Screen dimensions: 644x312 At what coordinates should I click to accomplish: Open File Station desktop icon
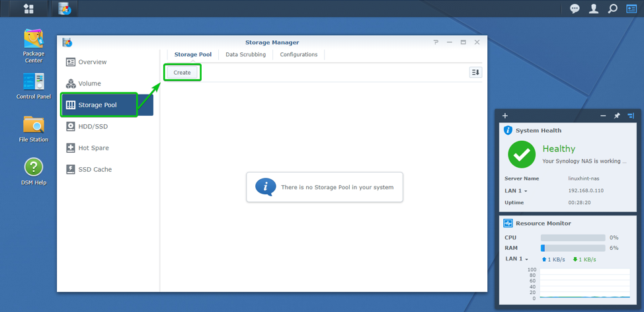34,125
